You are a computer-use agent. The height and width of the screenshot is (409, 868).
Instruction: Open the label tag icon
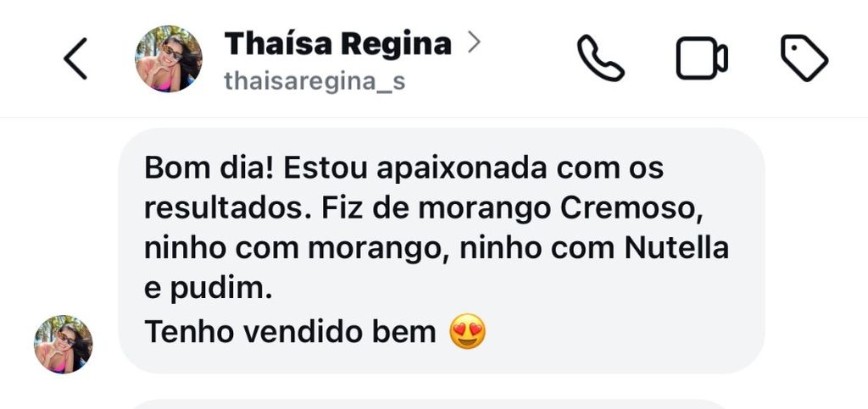pyautogui.click(x=804, y=58)
